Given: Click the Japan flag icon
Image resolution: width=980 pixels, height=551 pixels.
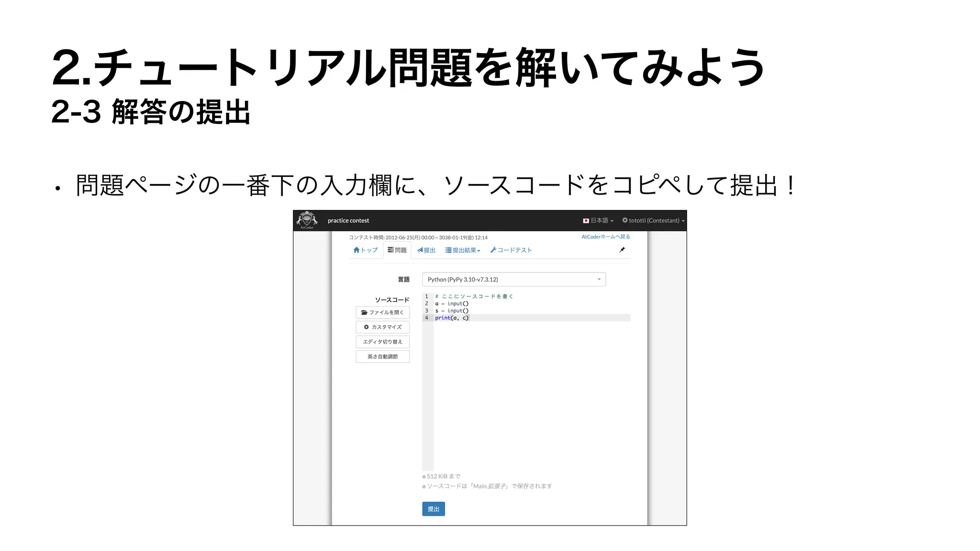Looking at the screenshot, I should pyautogui.click(x=586, y=220).
